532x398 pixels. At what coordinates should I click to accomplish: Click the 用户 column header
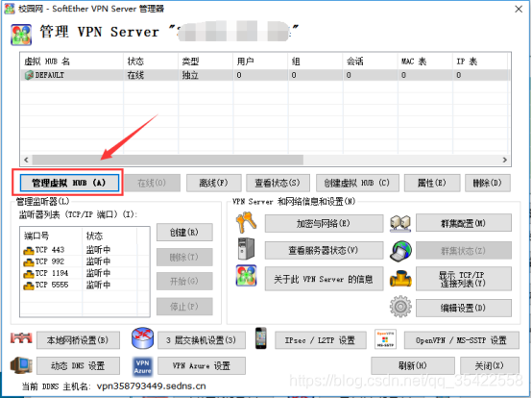pyautogui.click(x=260, y=62)
